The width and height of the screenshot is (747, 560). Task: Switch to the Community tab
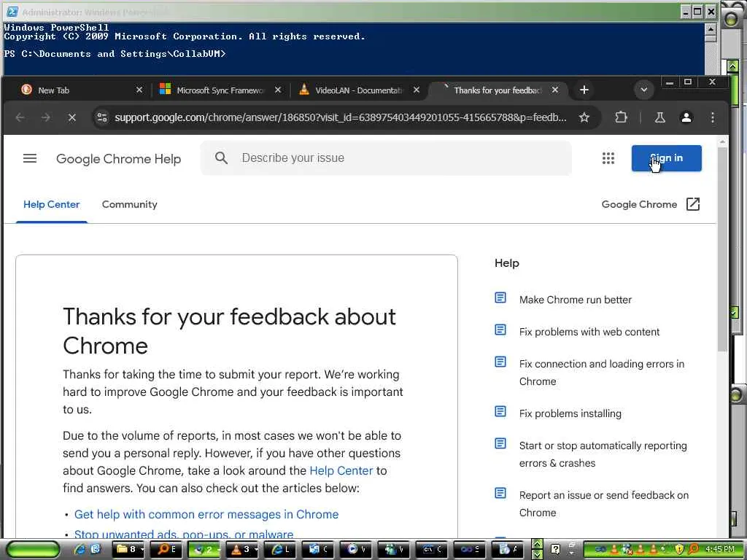(x=129, y=204)
